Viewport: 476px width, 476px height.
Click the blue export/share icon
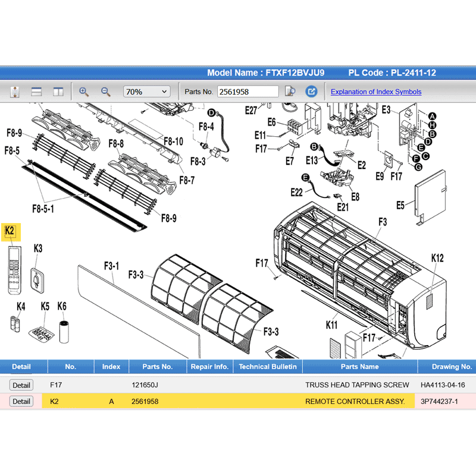click(x=311, y=92)
